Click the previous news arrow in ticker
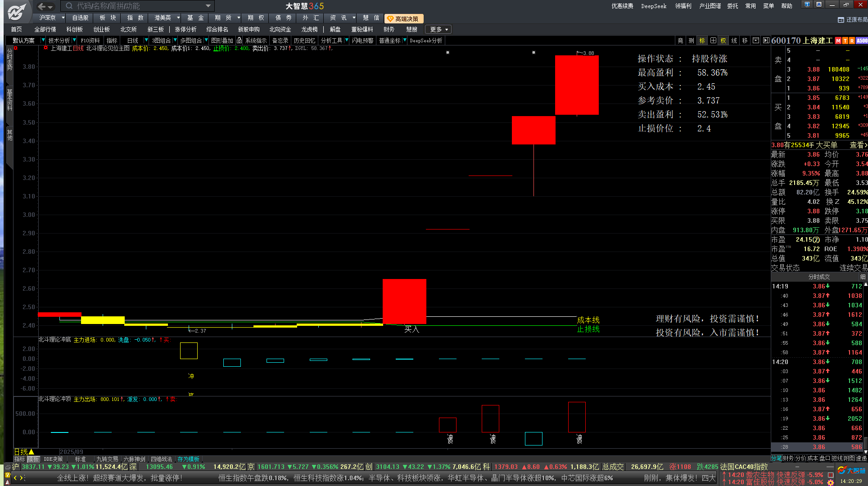The image size is (868, 486). pyautogui.click(x=15, y=478)
